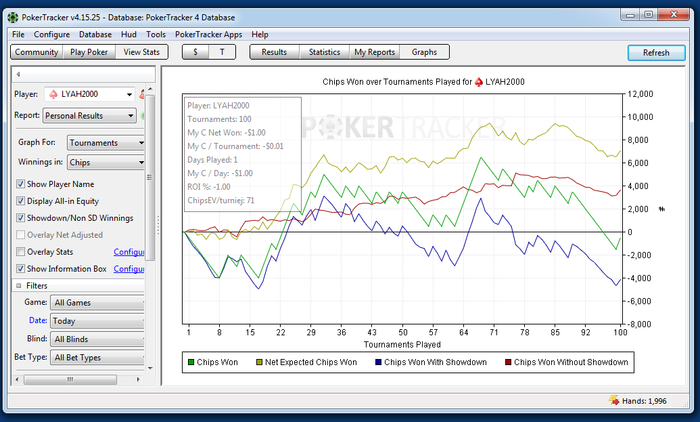Click the Refresh button
The width and height of the screenshot is (700, 422).
(x=656, y=53)
